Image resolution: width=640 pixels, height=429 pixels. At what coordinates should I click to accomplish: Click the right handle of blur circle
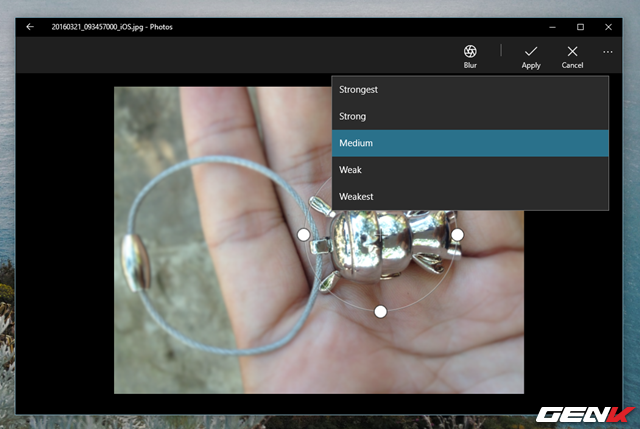pyautogui.click(x=457, y=234)
